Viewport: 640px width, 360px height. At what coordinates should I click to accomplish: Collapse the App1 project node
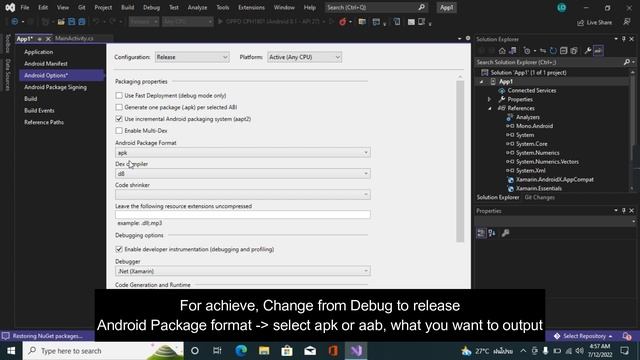pyautogui.click(x=481, y=82)
